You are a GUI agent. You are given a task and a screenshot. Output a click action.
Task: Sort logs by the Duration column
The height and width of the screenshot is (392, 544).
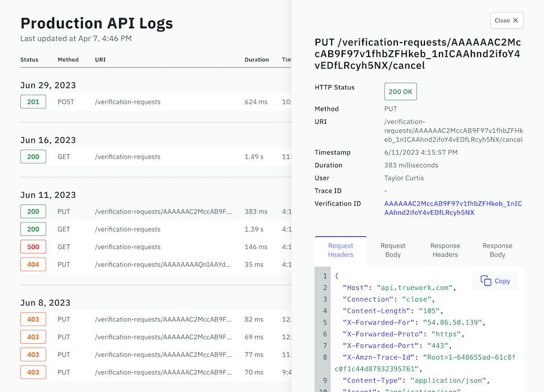pos(257,59)
